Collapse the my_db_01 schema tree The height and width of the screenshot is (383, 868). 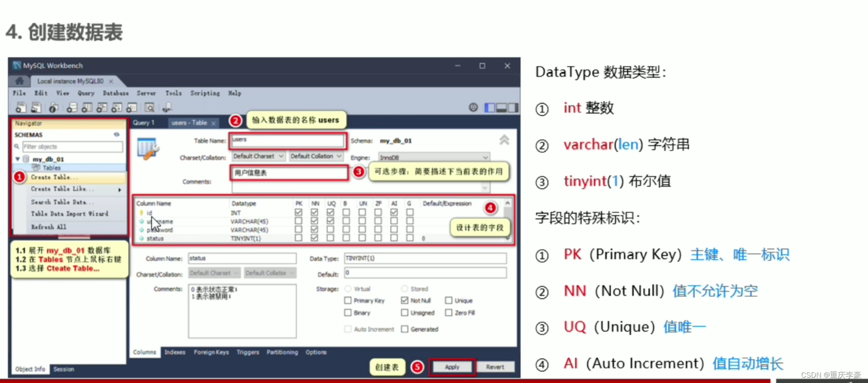[x=18, y=159]
